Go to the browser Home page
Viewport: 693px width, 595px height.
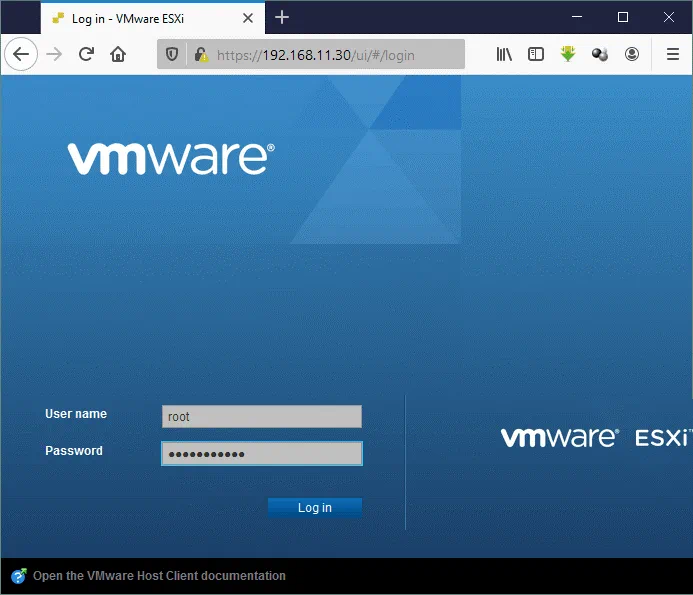tap(118, 55)
